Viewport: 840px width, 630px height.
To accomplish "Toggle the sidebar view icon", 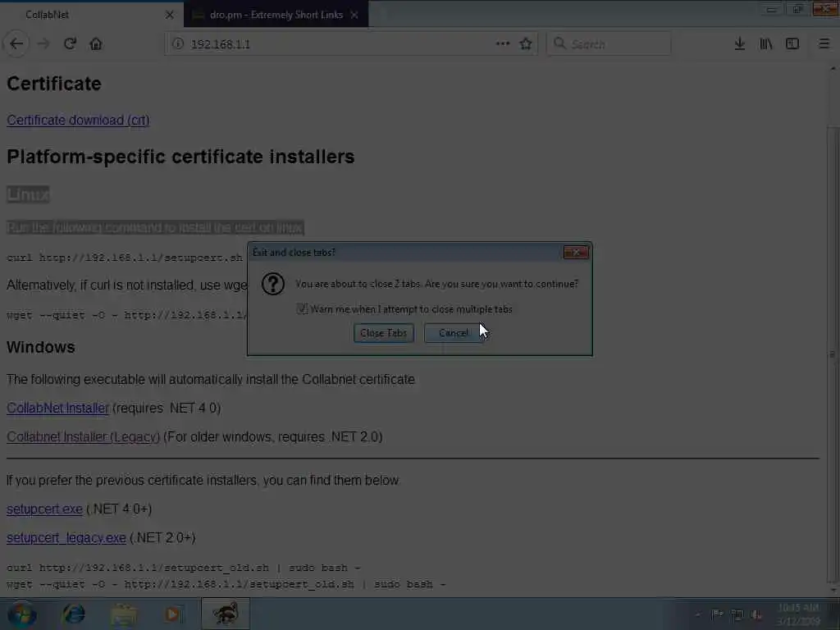I will coord(792,44).
